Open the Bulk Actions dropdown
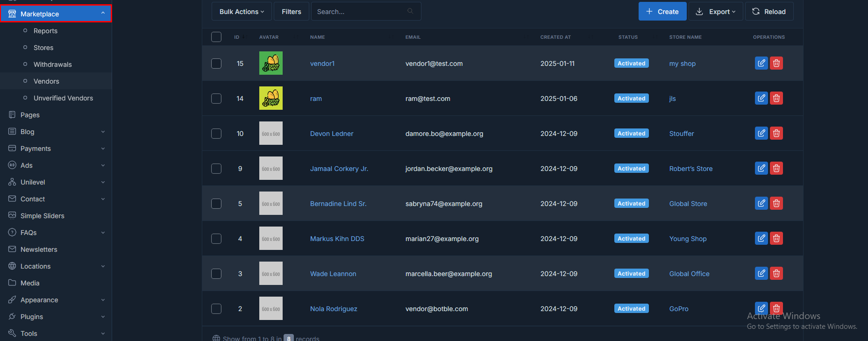The height and width of the screenshot is (341, 868). coord(242,12)
